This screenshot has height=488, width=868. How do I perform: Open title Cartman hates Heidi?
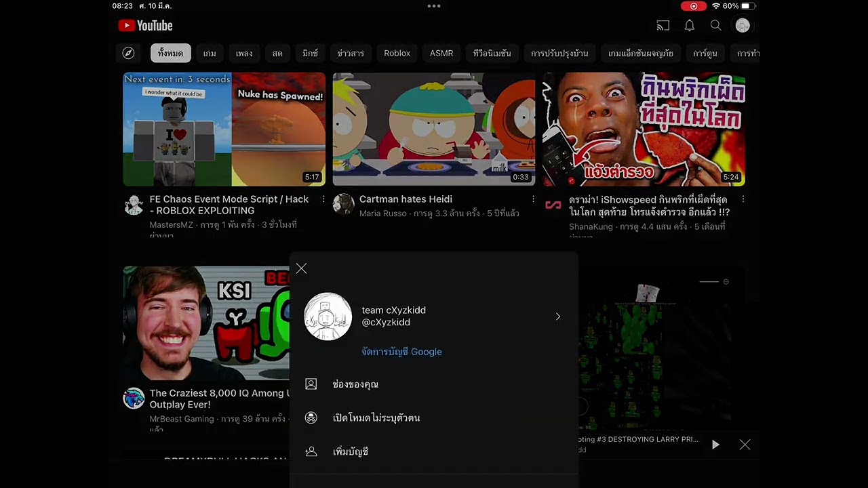coord(406,199)
